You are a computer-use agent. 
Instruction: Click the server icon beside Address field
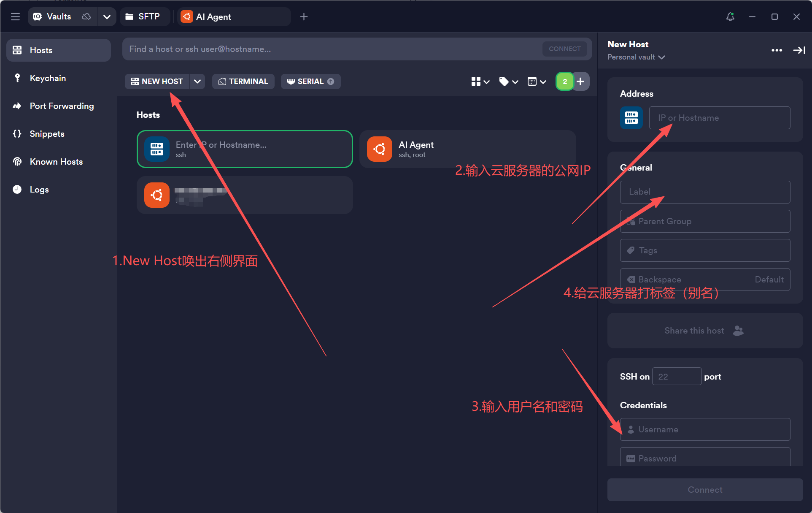631,118
